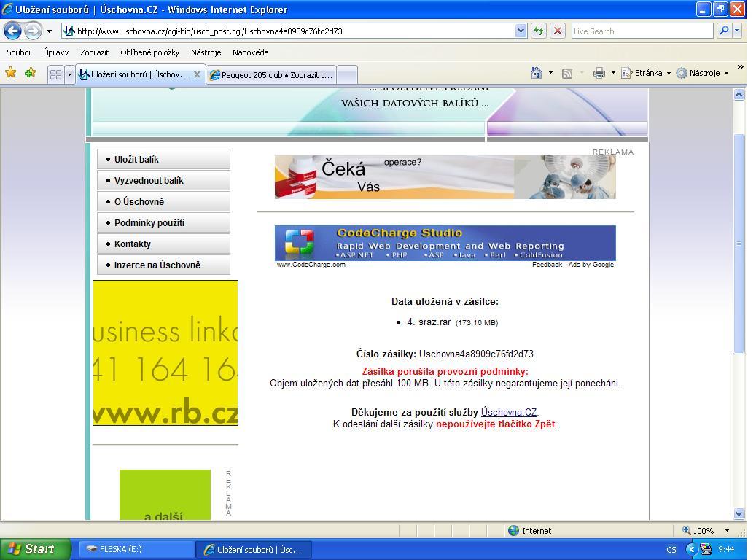Screen dimensions: 756x560
Task: Open the Soubor menu
Action: tap(19, 52)
